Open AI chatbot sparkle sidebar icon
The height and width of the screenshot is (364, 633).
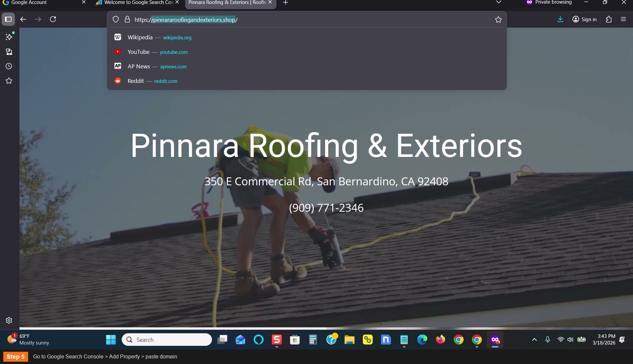pos(9,37)
